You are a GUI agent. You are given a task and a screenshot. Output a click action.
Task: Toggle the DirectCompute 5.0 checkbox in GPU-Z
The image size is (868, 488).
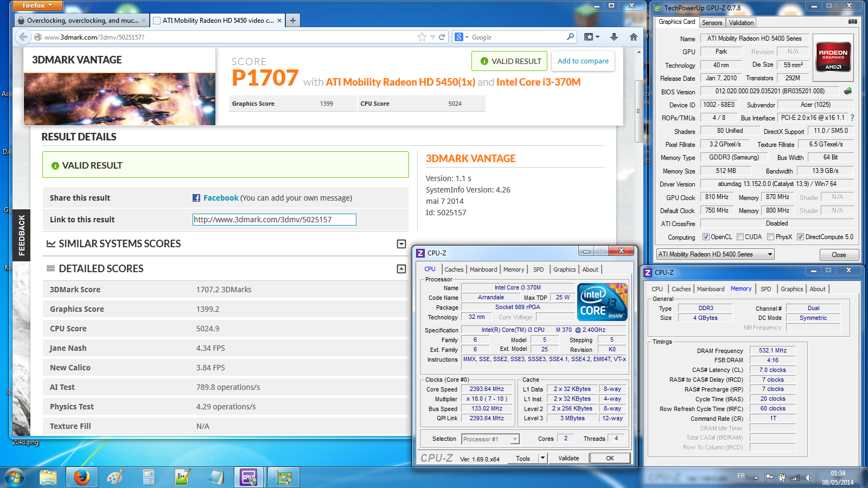(x=800, y=237)
